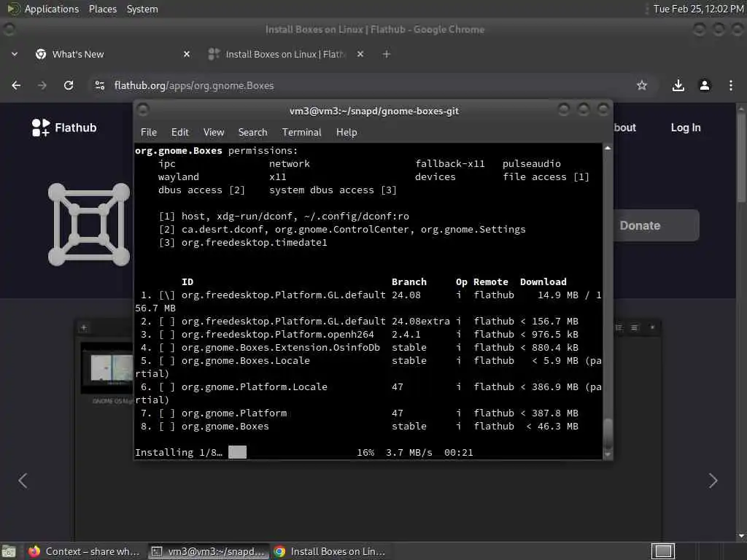Screen dimensions: 747x560
Task: Open the Applications menu
Action: click(52, 9)
